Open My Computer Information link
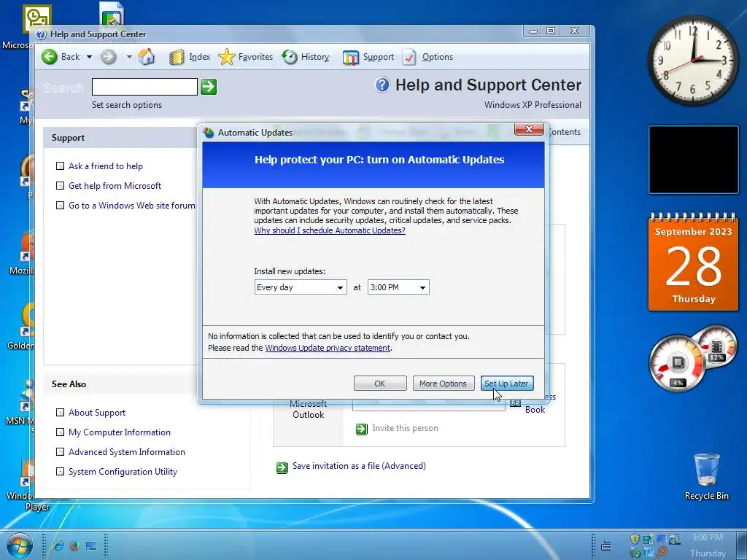Viewport: 747px width, 560px height. (x=120, y=432)
